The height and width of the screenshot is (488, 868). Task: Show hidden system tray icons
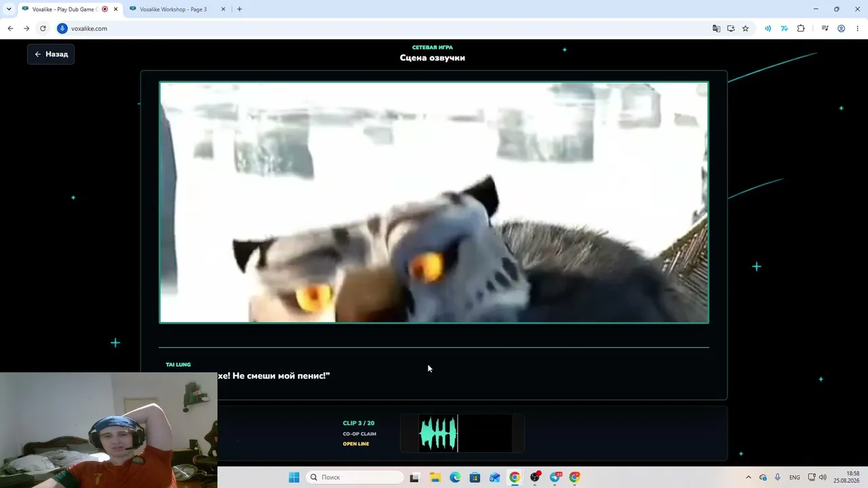(x=749, y=477)
